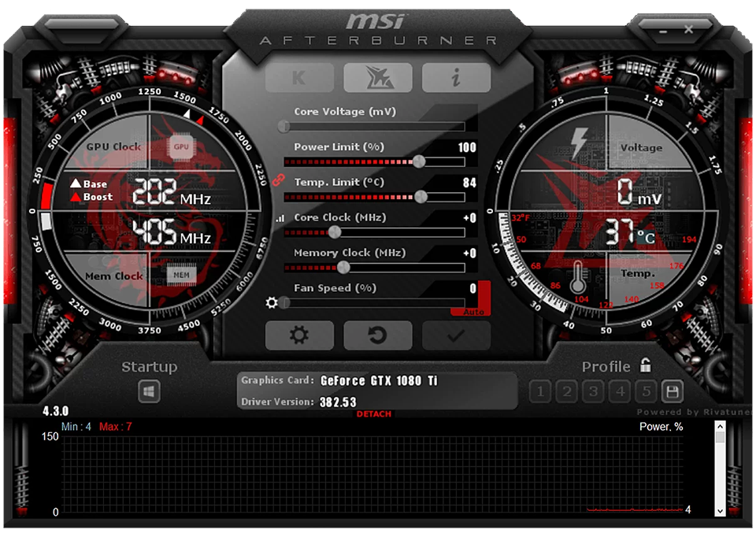756x537 pixels.
Task: Unlock profiles using the padlock icon
Action: click(x=643, y=365)
